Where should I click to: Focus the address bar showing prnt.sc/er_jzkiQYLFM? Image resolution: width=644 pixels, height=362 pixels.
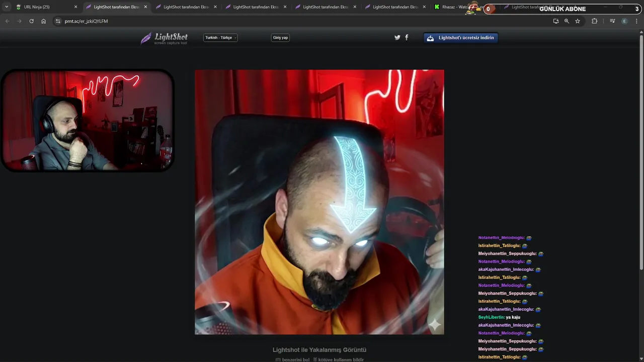302,21
